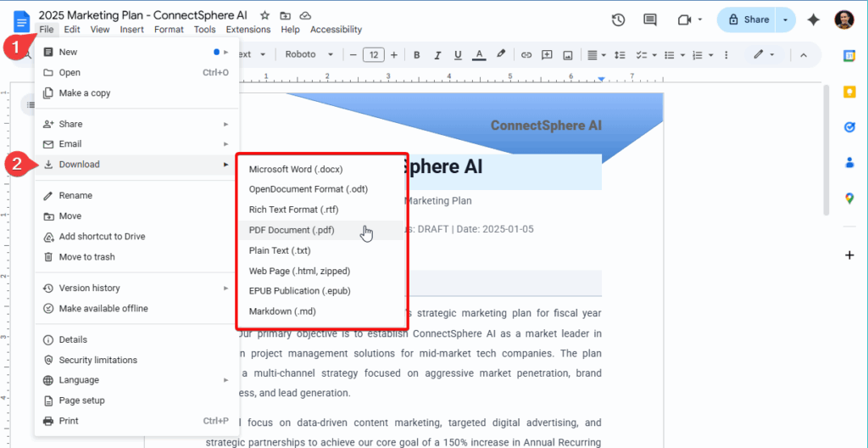Select Microsoft Word (.docx) download option
This screenshot has width=868, height=448.
coord(321,169)
